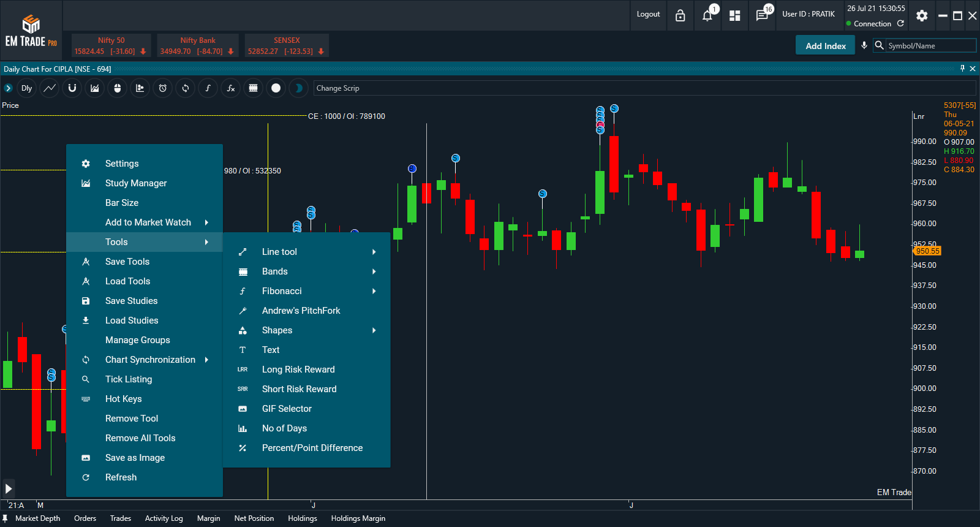This screenshot has height=527, width=980.
Task: Click the Logout button
Action: (648, 14)
